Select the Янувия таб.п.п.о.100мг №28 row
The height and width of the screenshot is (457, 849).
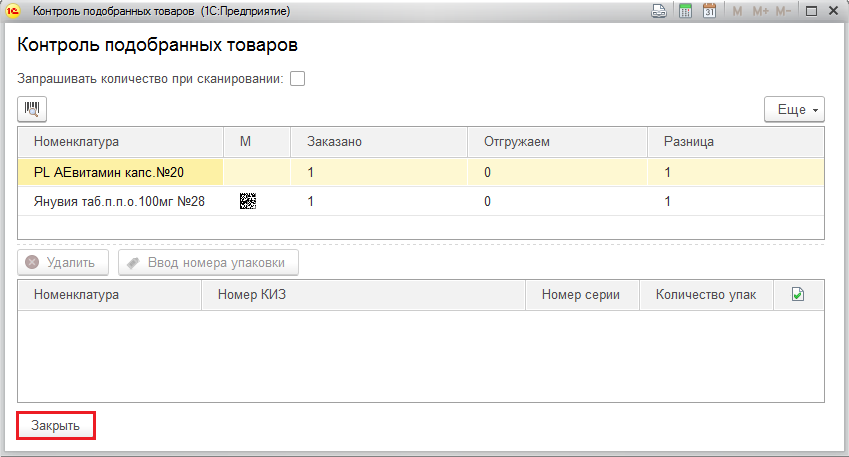[x=120, y=201]
